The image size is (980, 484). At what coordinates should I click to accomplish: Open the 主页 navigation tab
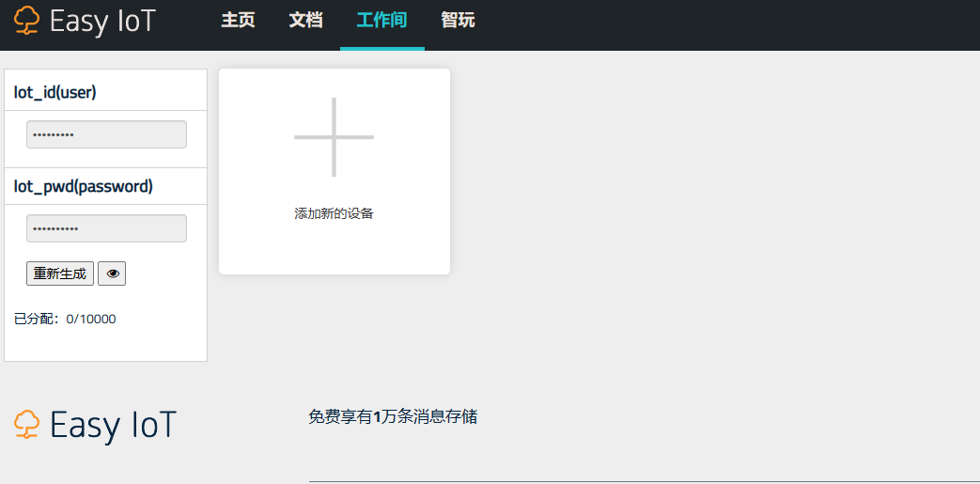pyautogui.click(x=238, y=21)
